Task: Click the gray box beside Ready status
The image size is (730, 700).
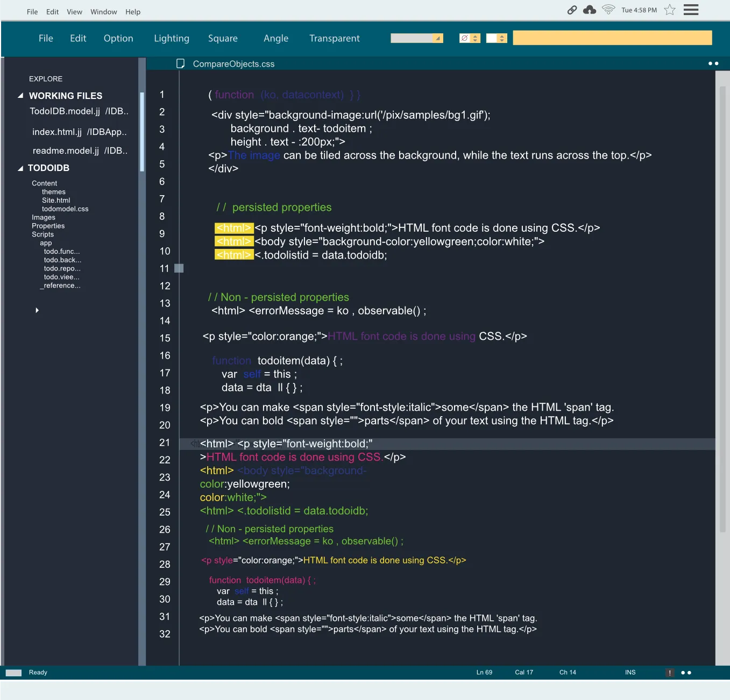Action: [13, 673]
